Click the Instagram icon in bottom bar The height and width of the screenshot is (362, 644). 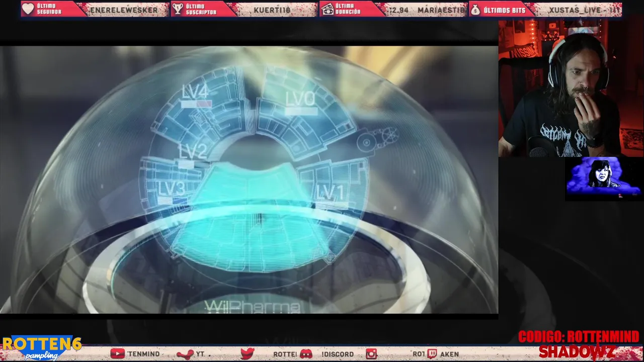(371, 354)
